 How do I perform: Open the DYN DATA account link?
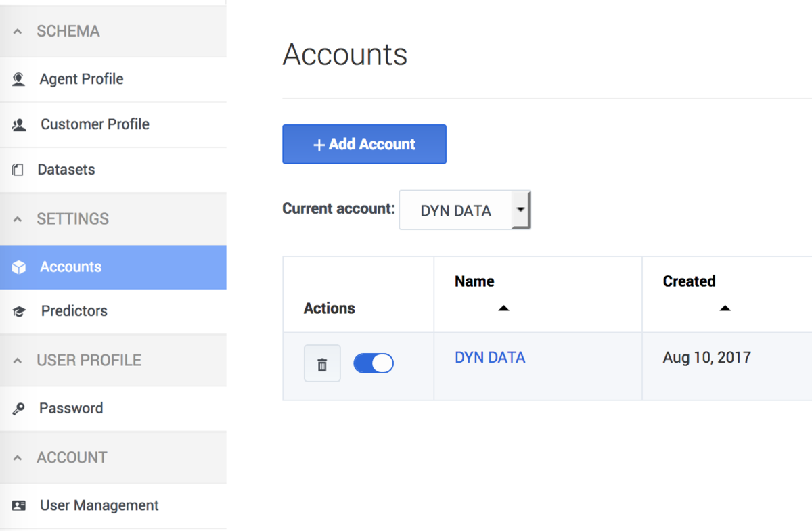pos(490,357)
